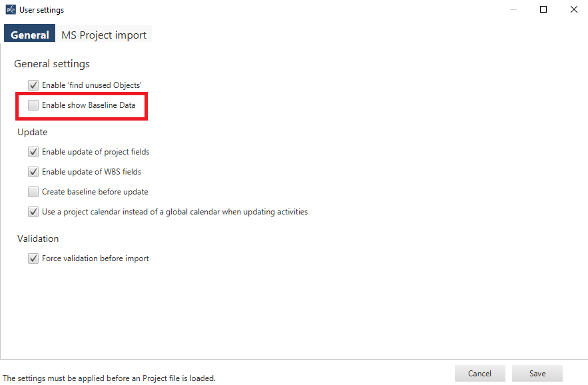Disable the 'find unused Objects' checkbox
588x385 pixels.
pyautogui.click(x=33, y=85)
